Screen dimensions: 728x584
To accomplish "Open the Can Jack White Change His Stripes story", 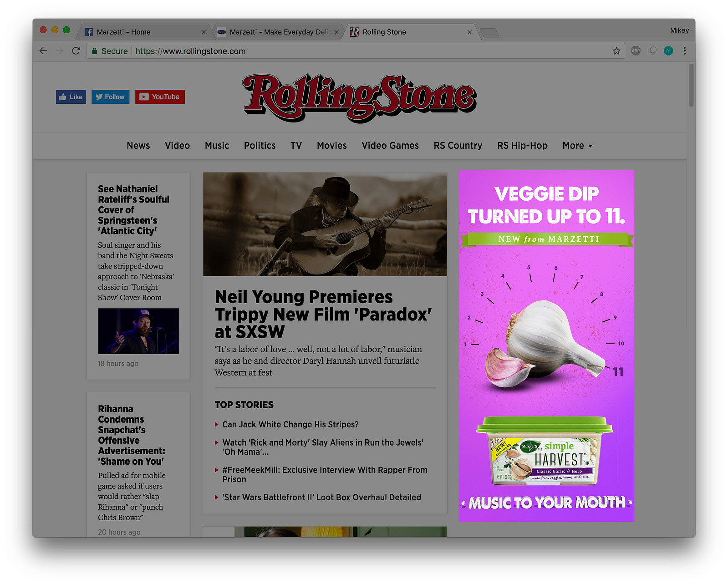I will (290, 424).
